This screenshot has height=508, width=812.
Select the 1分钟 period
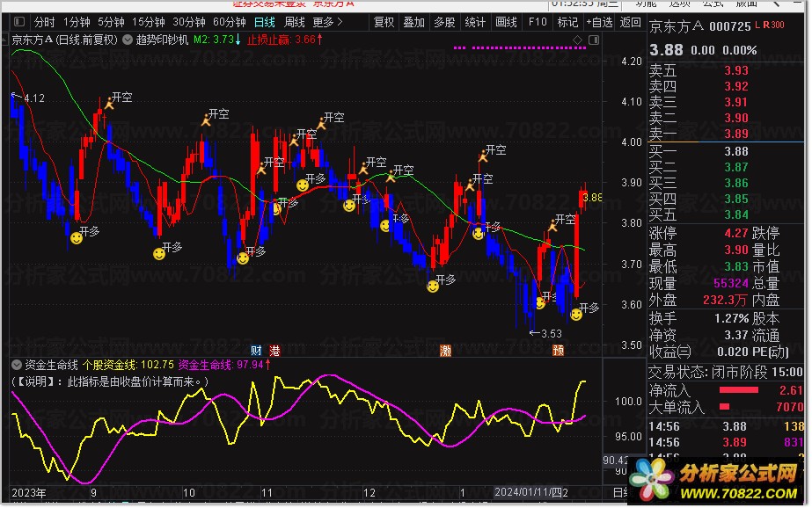pyautogui.click(x=77, y=22)
